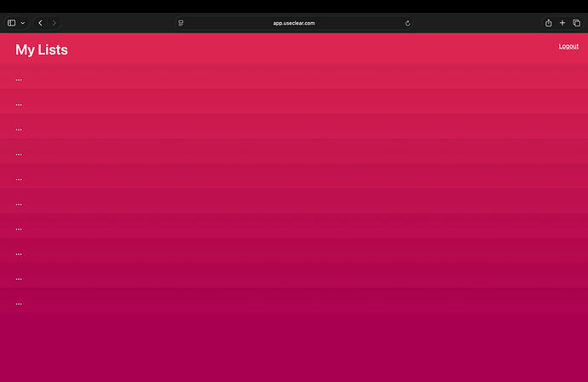Open the Share menu
Viewport: 588px width, 382px height.
coord(548,23)
